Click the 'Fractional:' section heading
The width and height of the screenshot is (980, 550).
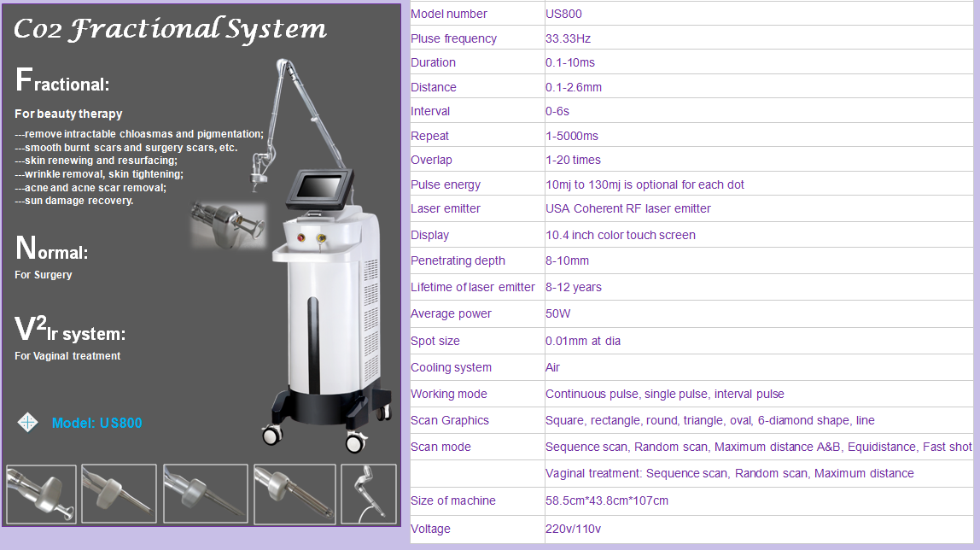[62, 82]
